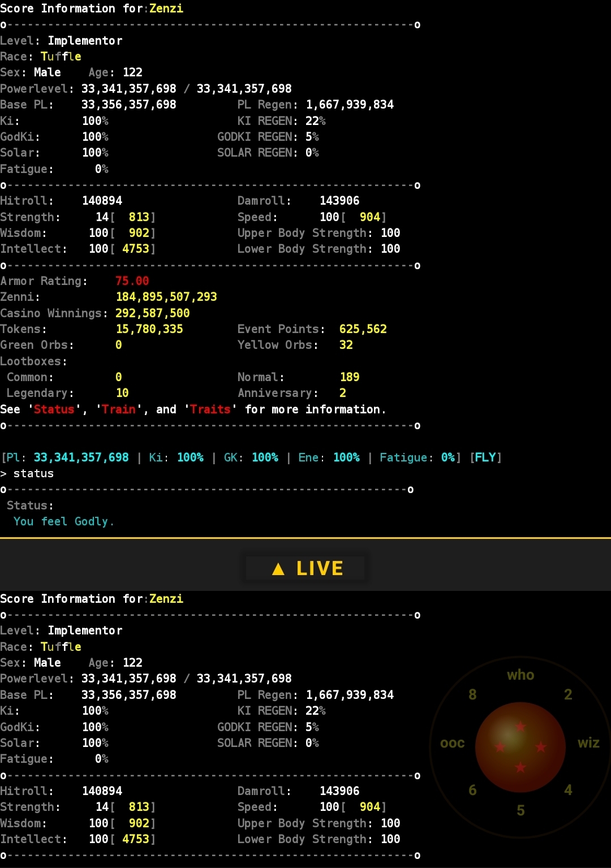Click the yellow LIVE triangle icon

[278, 568]
